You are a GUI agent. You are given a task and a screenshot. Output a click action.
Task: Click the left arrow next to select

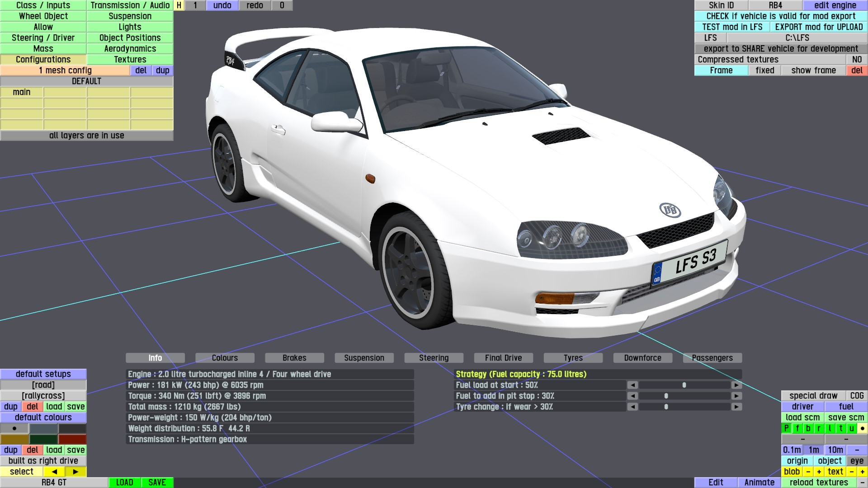point(54,472)
